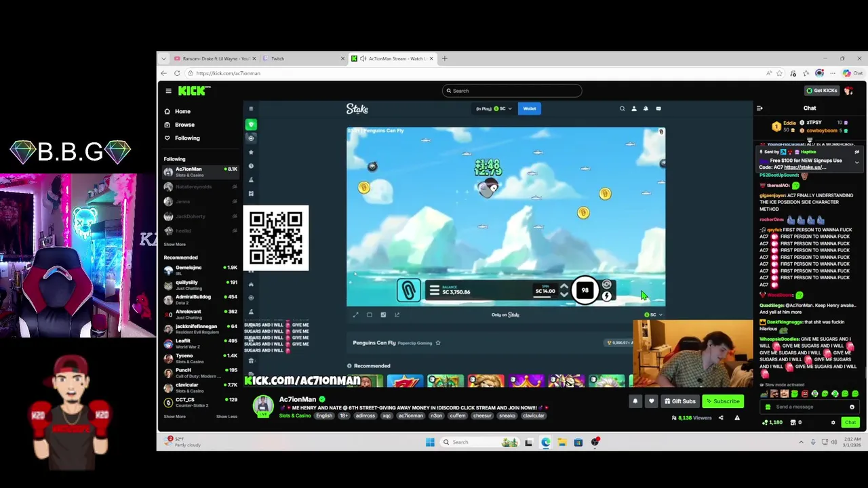Toggle the Stake sidebar menu icon

coord(251,108)
